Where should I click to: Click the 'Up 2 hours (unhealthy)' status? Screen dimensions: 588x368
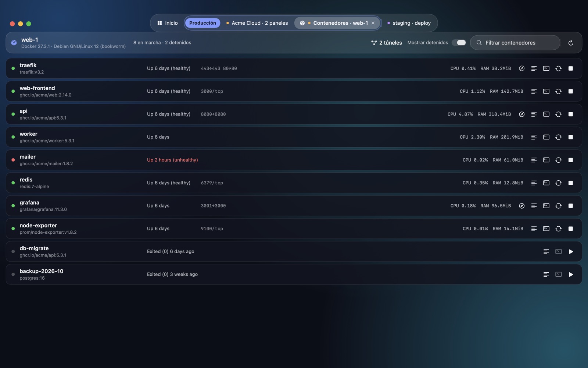tap(172, 160)
